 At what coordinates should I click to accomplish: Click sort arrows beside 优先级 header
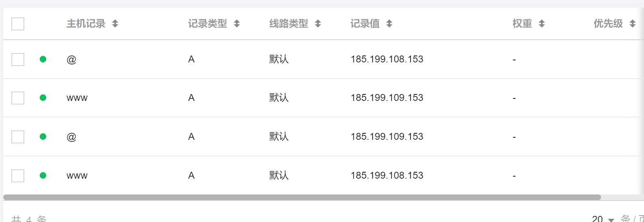coord(633,24)
